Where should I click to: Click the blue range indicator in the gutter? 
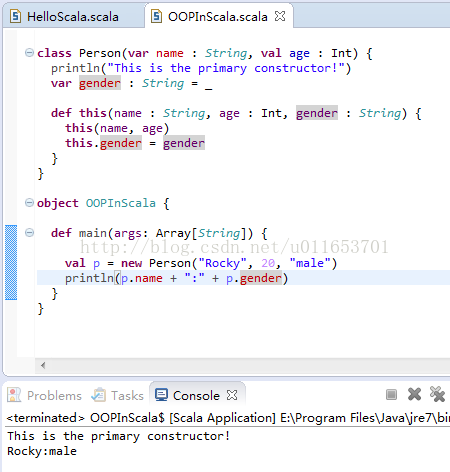[x=11, y=263]
